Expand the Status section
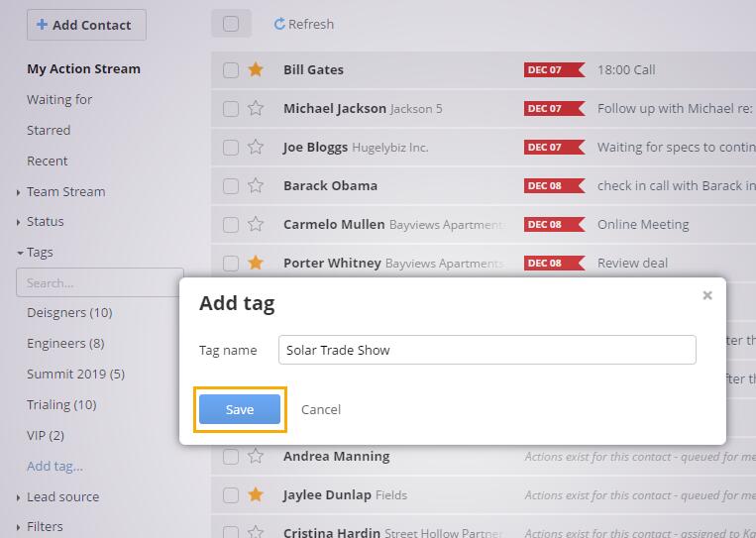 [18, 222]
